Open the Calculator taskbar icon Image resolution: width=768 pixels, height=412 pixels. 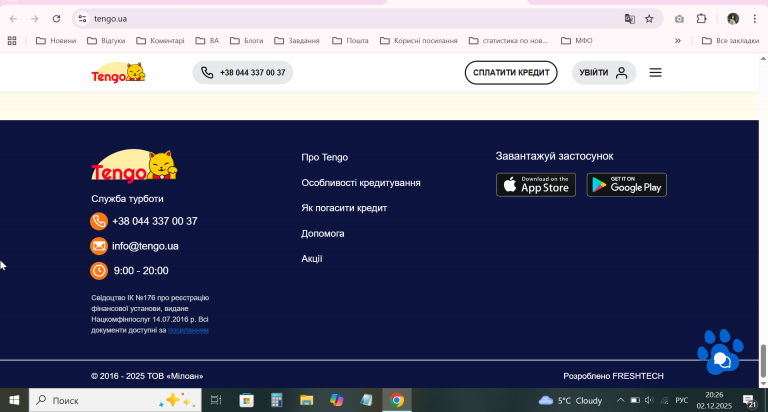click(277, 400)
